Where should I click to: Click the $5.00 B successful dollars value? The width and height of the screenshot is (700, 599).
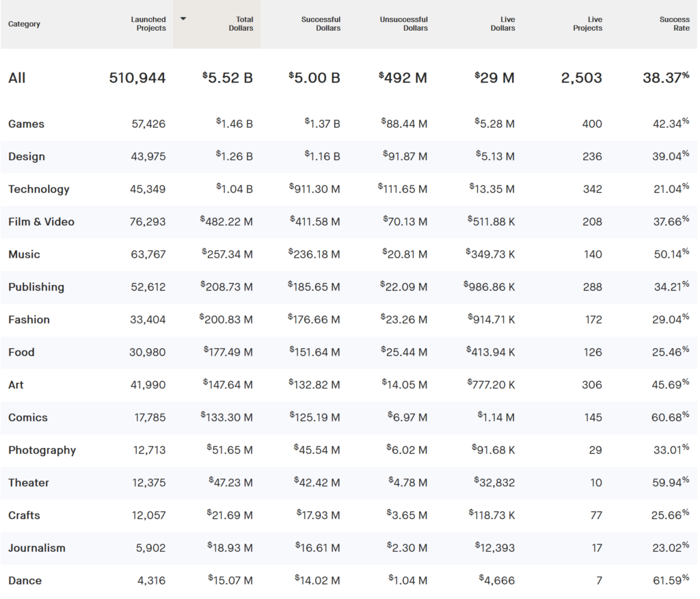pos(314,78)
